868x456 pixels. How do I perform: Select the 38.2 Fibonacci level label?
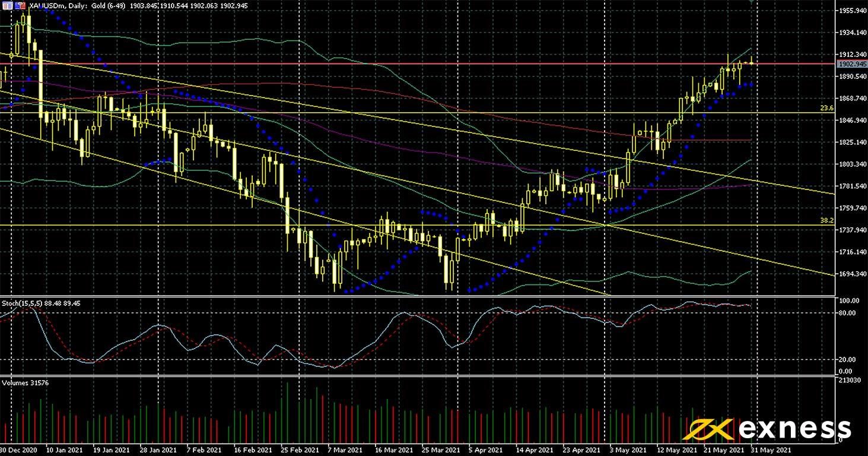[827, 220]
